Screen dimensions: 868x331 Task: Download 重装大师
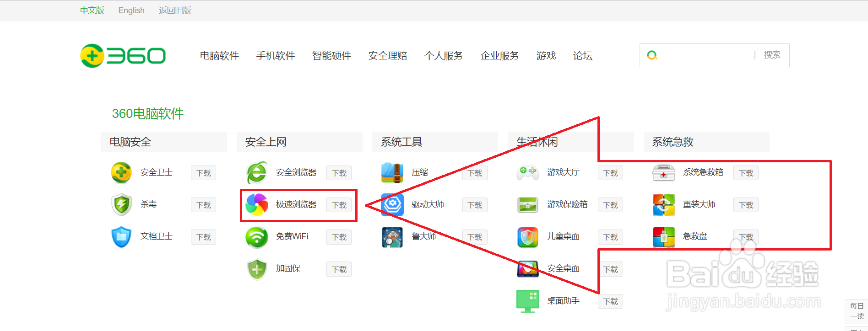point(746,205)
